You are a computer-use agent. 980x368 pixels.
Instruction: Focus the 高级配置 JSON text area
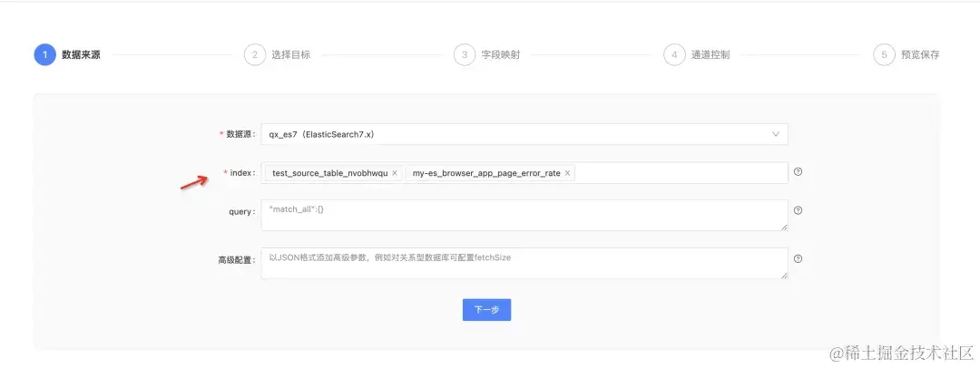pos(524,264)
